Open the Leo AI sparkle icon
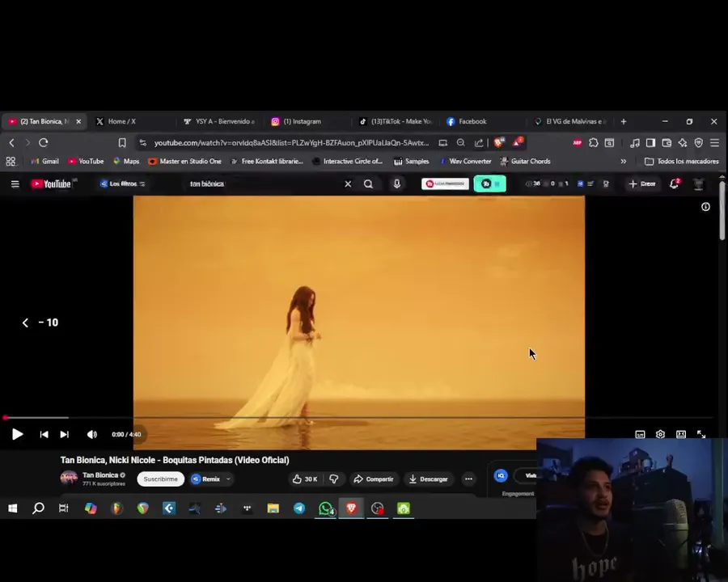 point(683,143)
